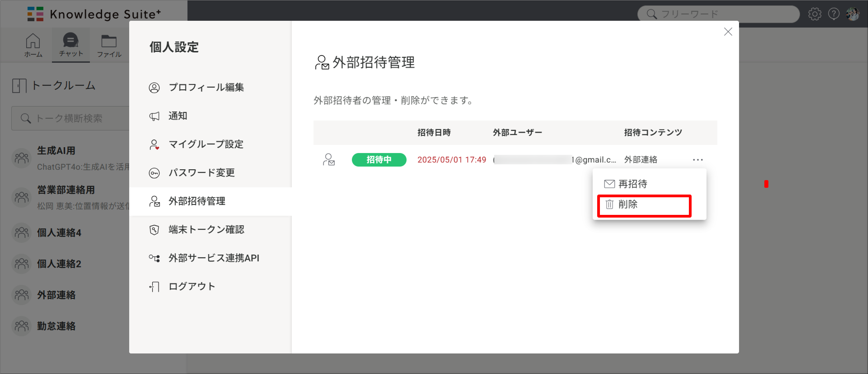Click the gmail external user address
Image resolution: width=868 pixels, height=374 pixels.
[x=555, y=160]
